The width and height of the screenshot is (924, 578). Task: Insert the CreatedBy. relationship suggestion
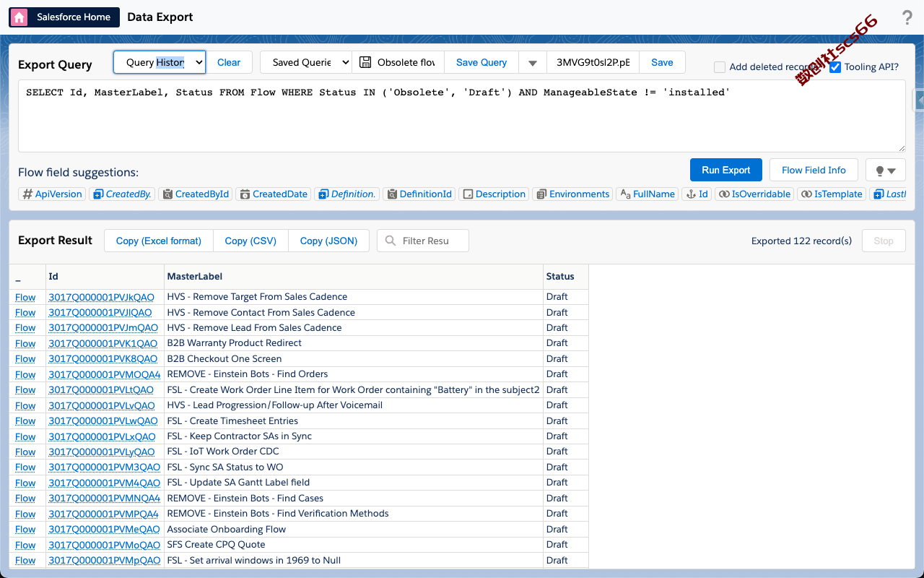[122, 194]
